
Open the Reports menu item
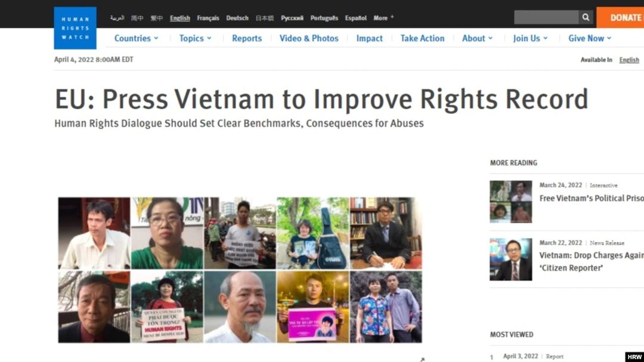247,38
